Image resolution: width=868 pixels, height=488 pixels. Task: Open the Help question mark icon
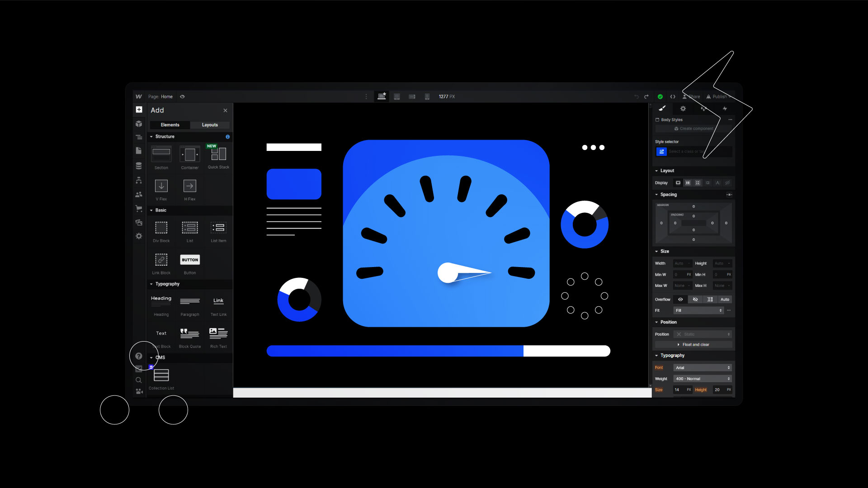(139, 356)
